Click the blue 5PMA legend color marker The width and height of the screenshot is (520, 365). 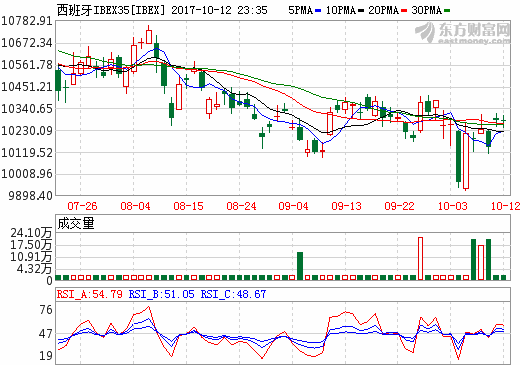[x=318, y=11]
